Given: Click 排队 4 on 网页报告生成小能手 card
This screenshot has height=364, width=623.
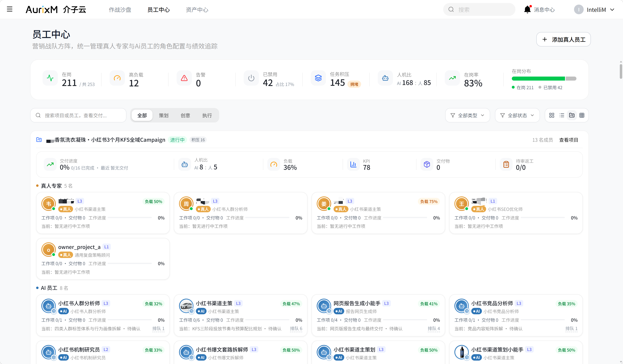Looking at the screenshot, I should tap(434, 329).
